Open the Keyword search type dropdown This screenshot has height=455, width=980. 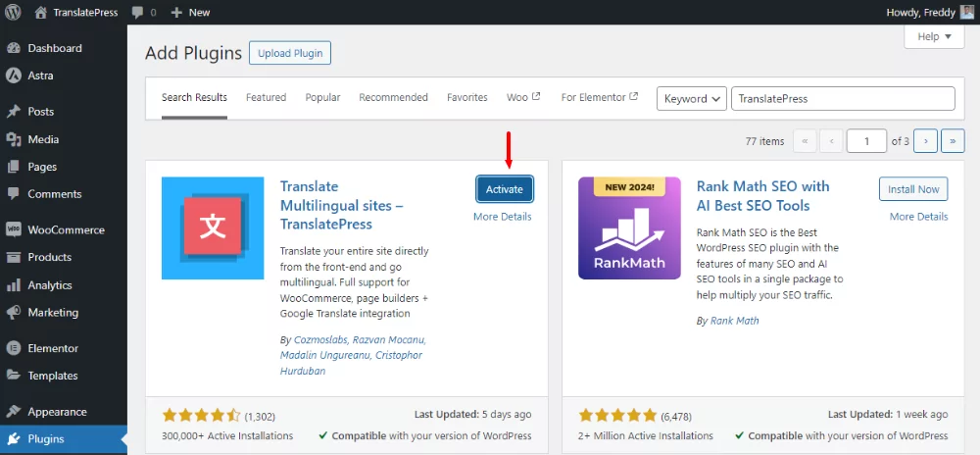click(x=692, y=99)
